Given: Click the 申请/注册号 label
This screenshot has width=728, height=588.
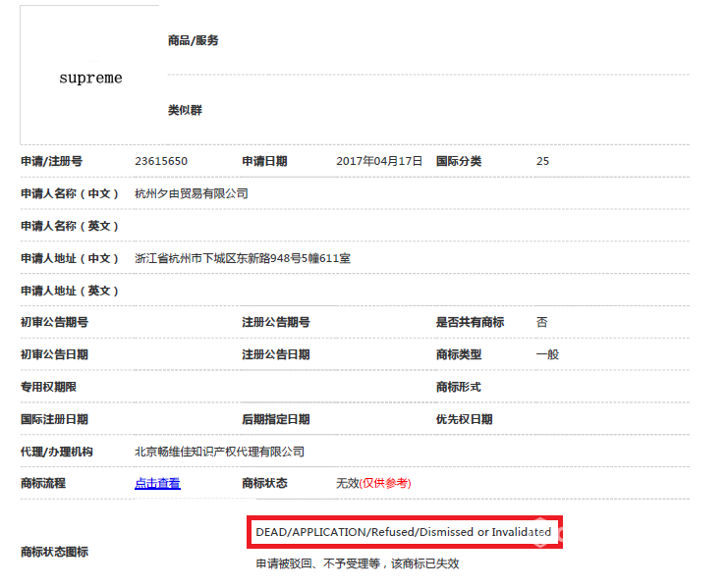Looking at the screenshot, I should (x=51, y=161).
